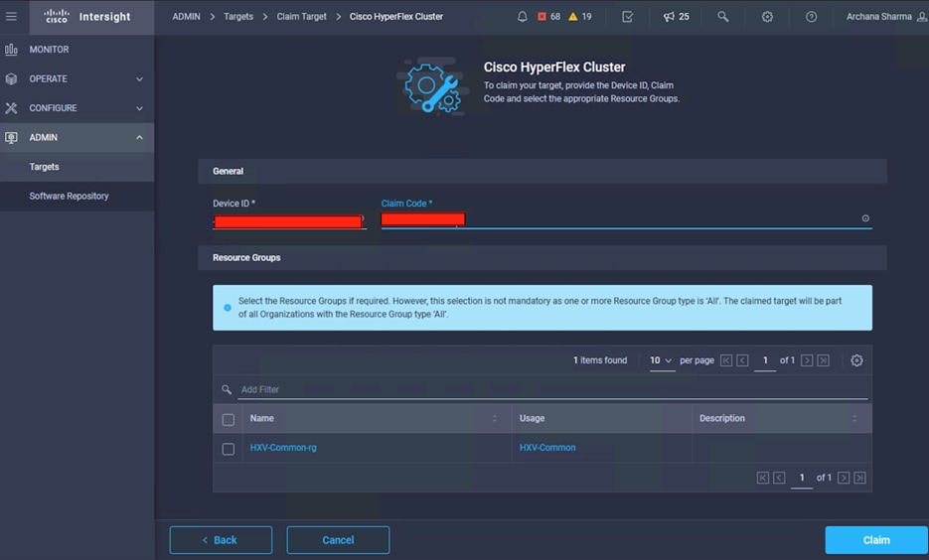The height and width of the screenshot is (560, 929).
Task: Open the tasks checklist icon
Action: 628,17
